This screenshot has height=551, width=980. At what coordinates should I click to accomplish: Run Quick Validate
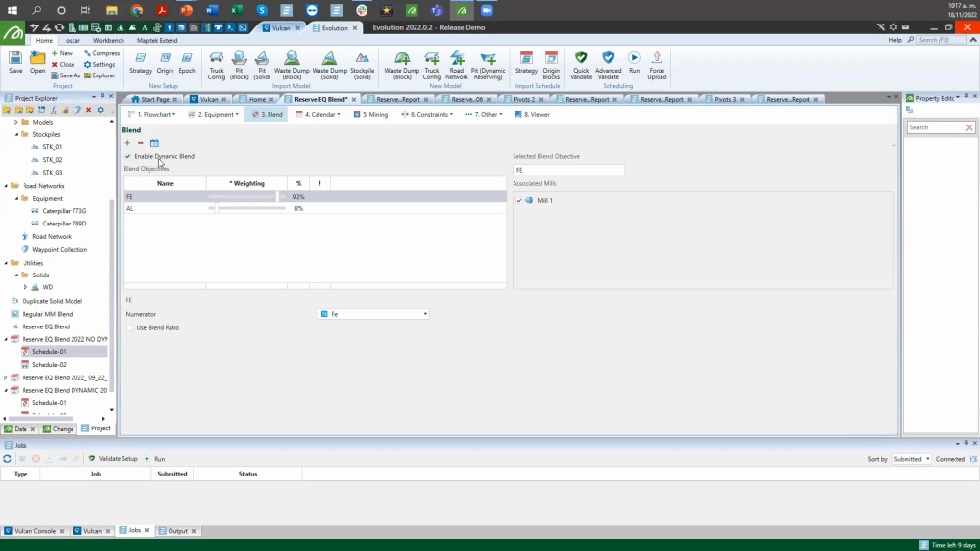(580, 66)
